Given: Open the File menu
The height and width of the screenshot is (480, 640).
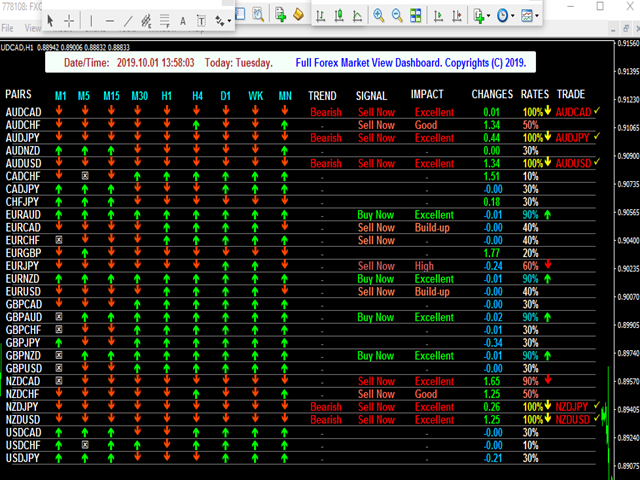Looking at the screenshot, I should [8, 30].
